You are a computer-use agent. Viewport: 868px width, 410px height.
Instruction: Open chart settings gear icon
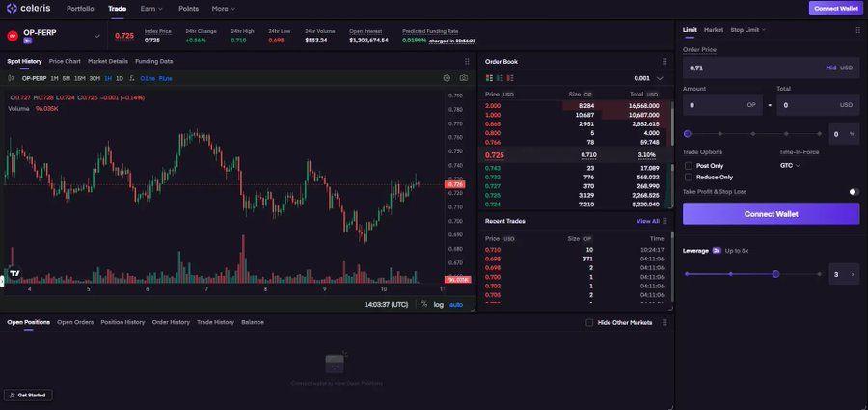pos(447,78)
